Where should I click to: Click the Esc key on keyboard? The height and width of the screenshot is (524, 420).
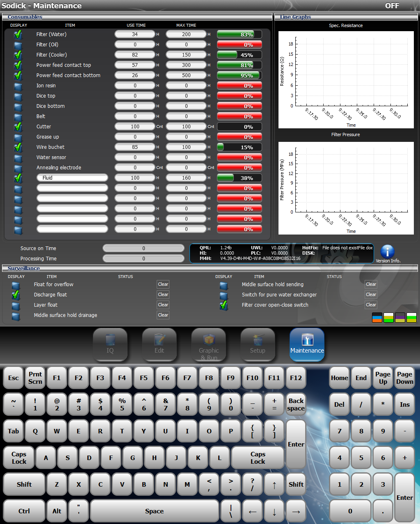point(14,378)
